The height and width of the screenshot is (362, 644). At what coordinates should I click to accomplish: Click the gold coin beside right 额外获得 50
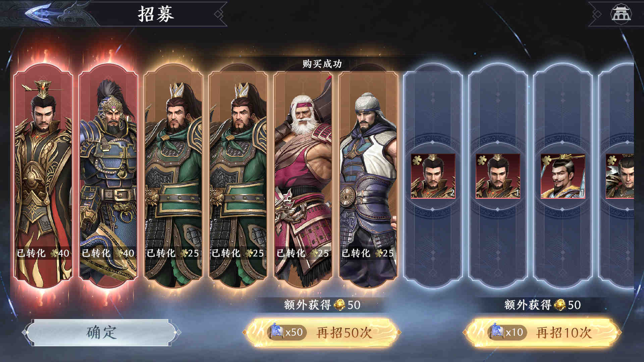point(560,305)
